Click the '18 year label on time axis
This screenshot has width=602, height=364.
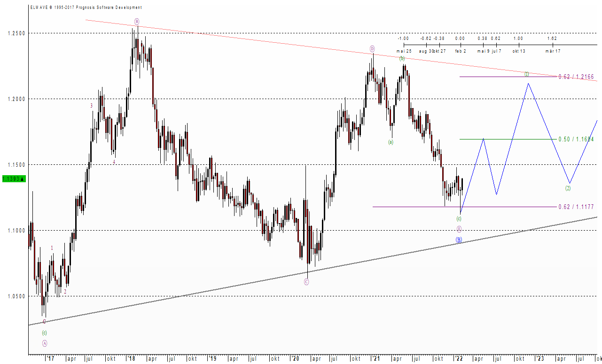coord(131,358)
